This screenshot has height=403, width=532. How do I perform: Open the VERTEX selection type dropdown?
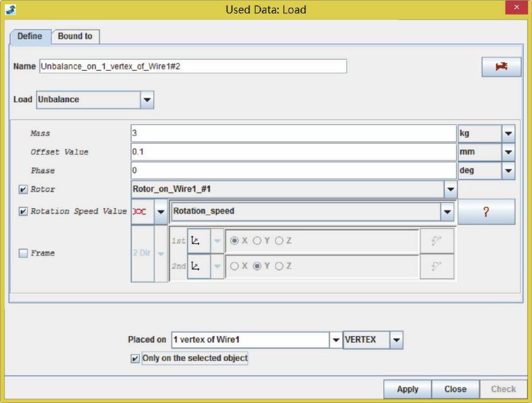(397, 340)
